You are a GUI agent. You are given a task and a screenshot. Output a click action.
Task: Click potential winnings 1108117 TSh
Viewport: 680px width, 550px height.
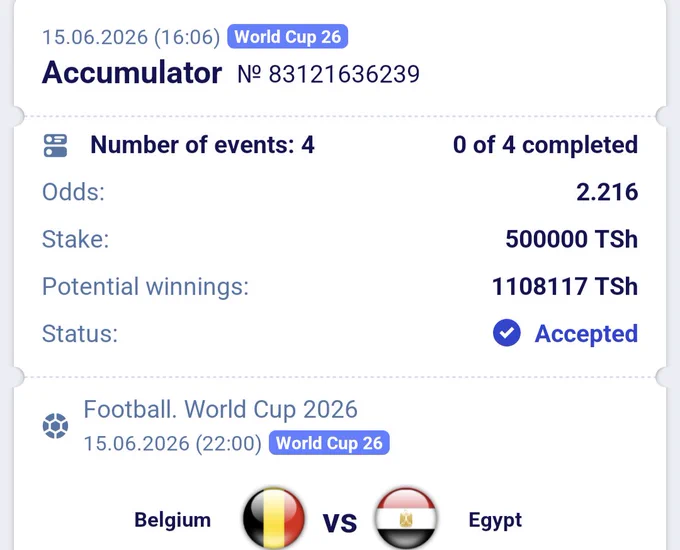tap(565, 286)
